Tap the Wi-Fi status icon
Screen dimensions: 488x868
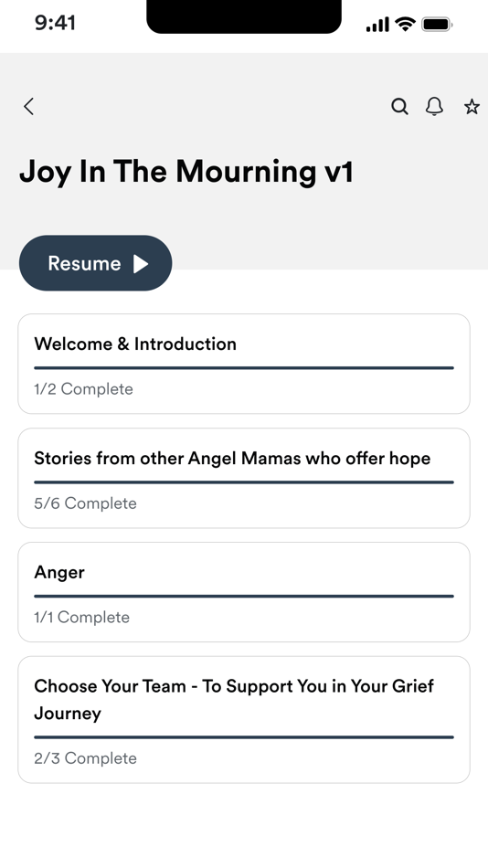point(406,24)
